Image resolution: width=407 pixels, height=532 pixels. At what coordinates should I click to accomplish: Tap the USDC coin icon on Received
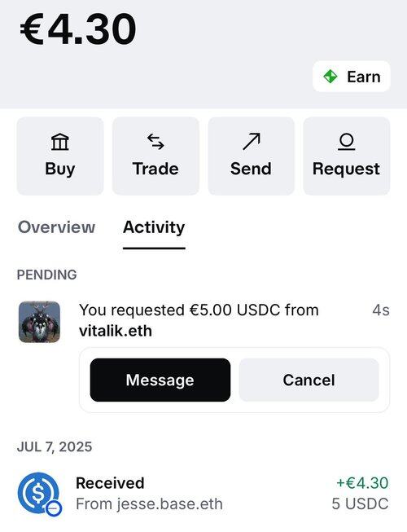pos(39,494)
